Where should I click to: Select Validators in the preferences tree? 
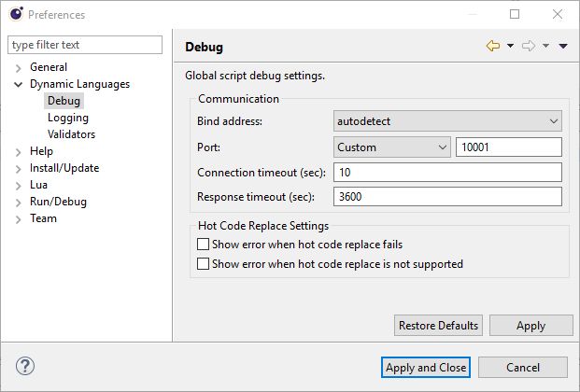tap(71, 134)
